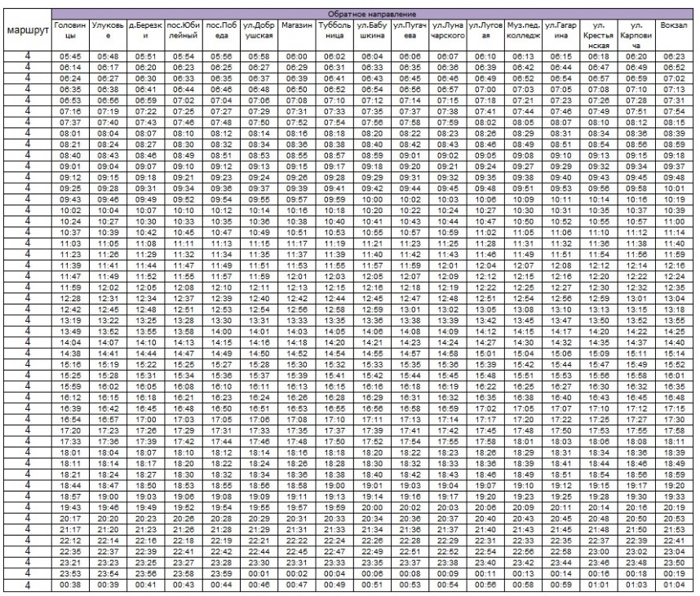This screenshot has width=700, height=596.
Task: Select 09:59 in the Туббольница column
Action: pos(334,199)
